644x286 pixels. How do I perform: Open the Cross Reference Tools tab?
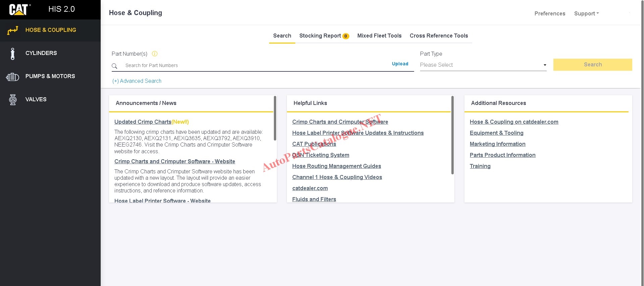click(x=439, y=36)
